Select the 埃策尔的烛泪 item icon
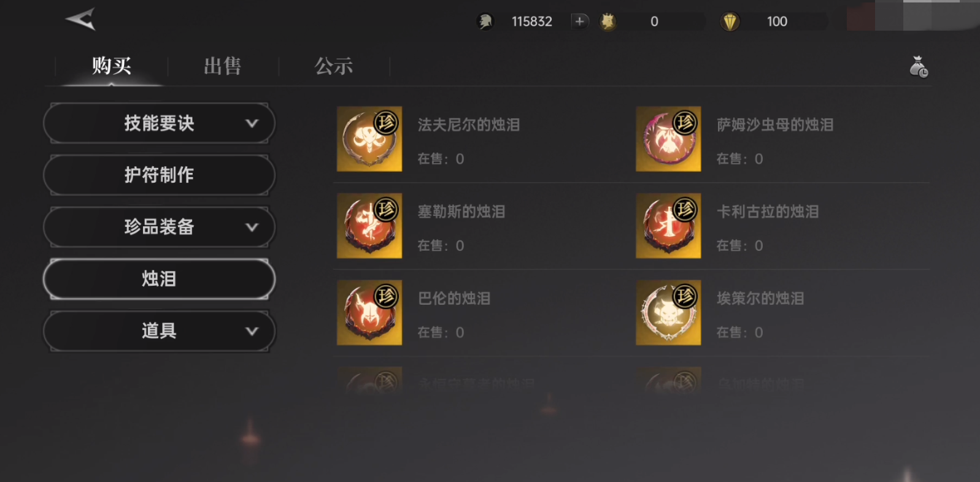This screenshot has height=482, width=980. point(668,313)
